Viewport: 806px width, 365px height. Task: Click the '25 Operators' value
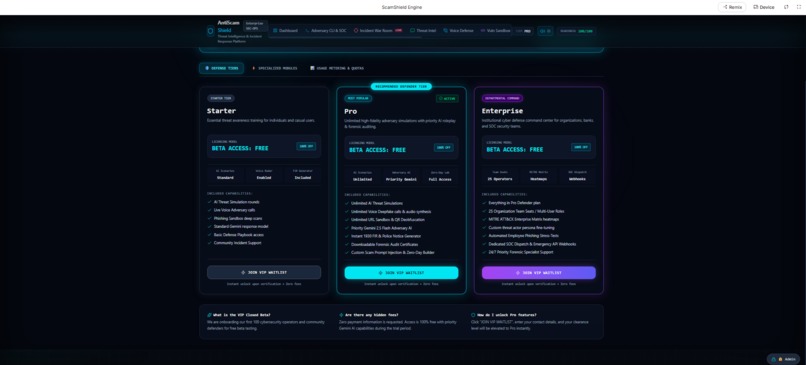[x=500, y=179]
